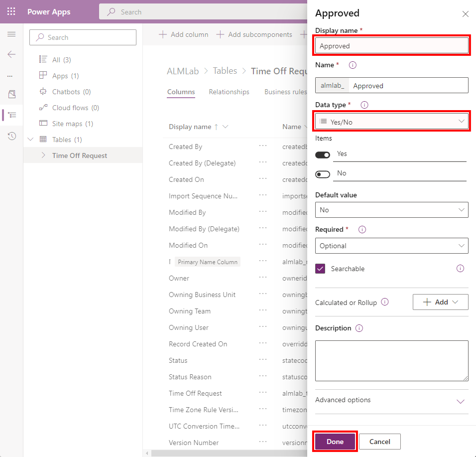Viewport: 476px width, 457px height.
Task: Click the info icon next to Name
Action: (353, 65)
